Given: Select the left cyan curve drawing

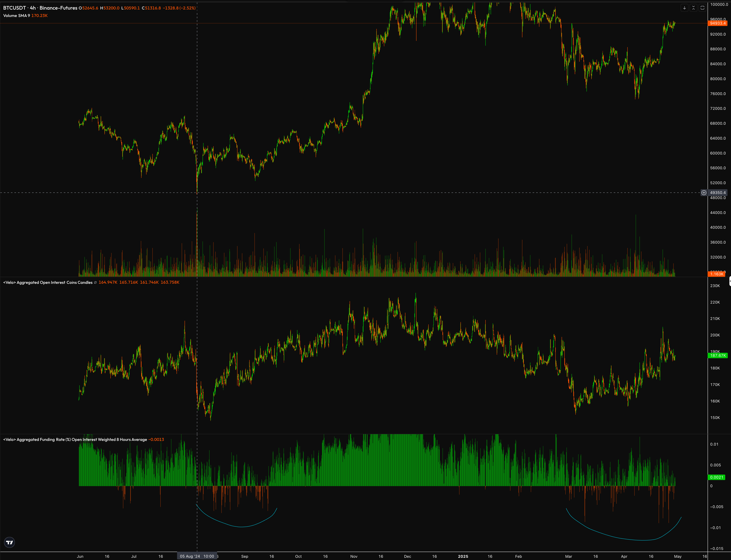Looking at the screenshot, I should [x=241, y=527].
